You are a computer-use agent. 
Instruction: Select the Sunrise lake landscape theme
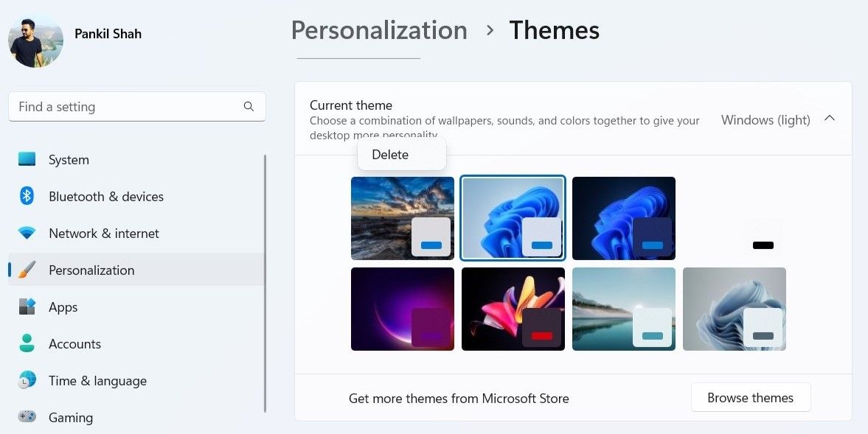click(624, 309)
